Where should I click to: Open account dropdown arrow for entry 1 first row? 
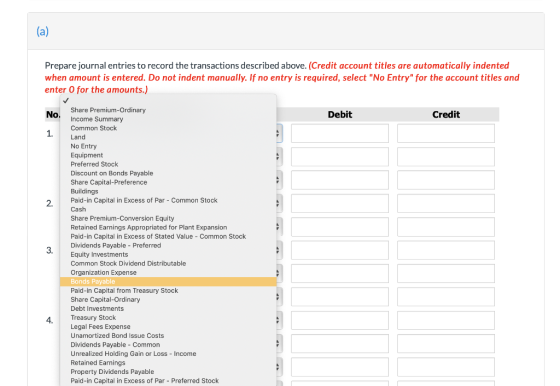(x=278, y=134)
